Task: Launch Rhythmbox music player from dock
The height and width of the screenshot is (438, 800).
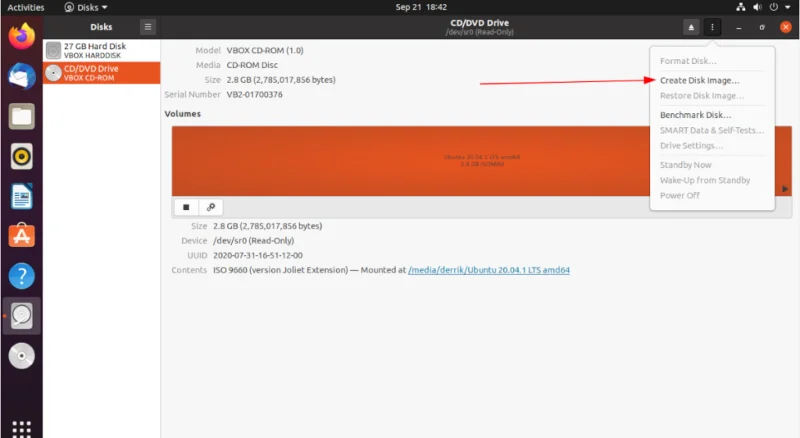Action: (x=21, y=156)
